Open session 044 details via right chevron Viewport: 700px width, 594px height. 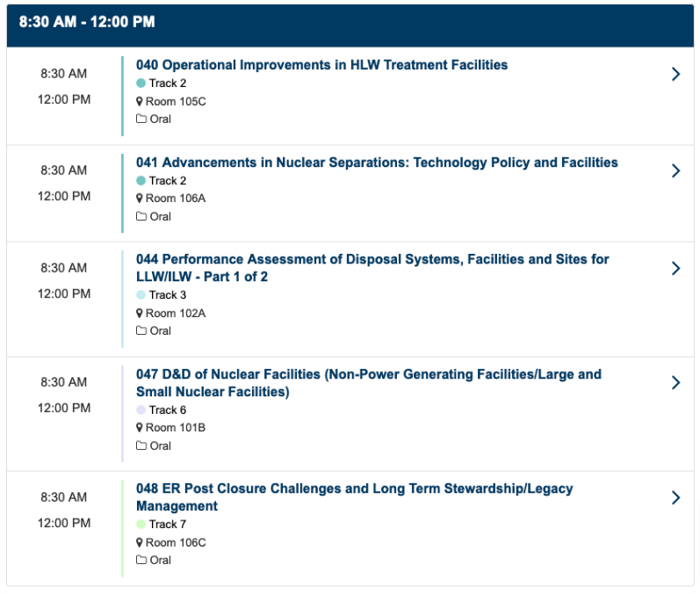[x=675, y=268]
